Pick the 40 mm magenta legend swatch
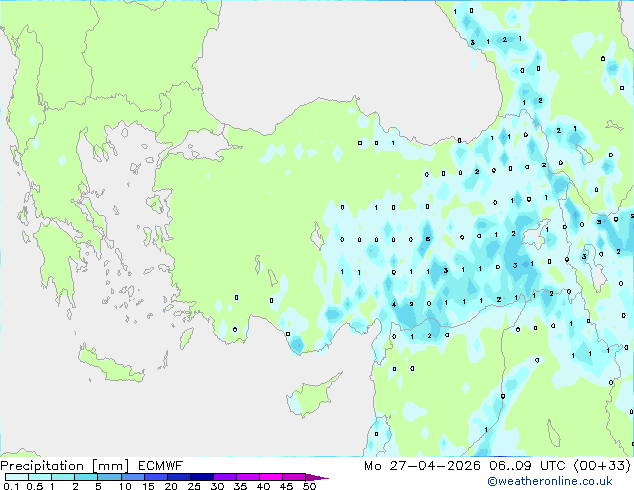 [x=271, y=477]
